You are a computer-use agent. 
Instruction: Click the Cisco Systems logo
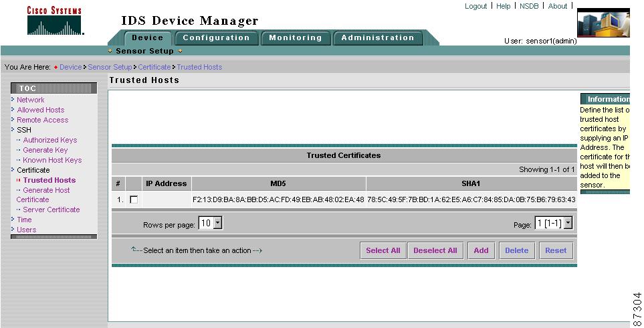(x=55, y=21)
